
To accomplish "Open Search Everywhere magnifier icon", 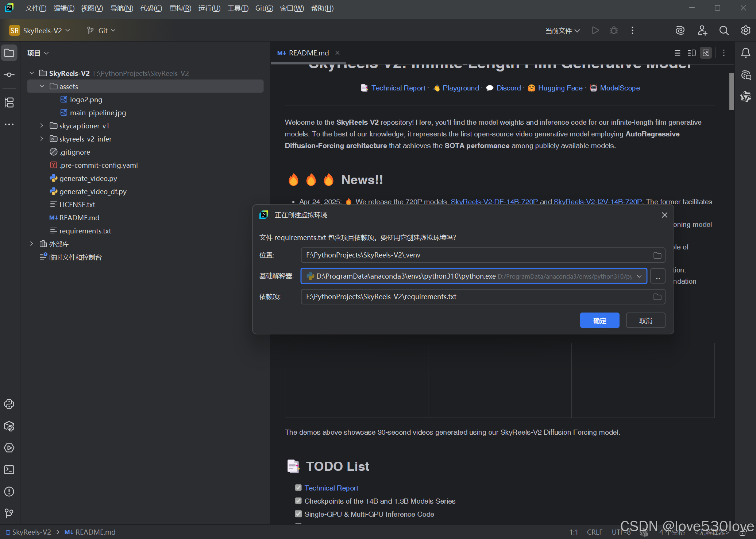I will point(724,31).
